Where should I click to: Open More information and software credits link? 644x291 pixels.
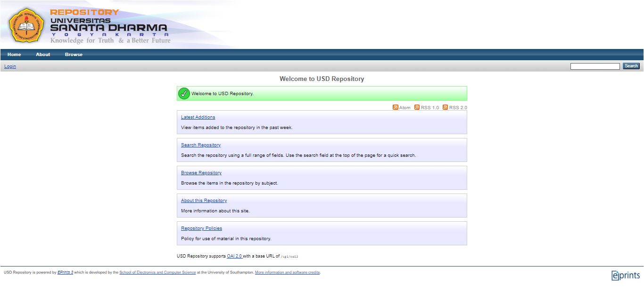coord(287,272)
